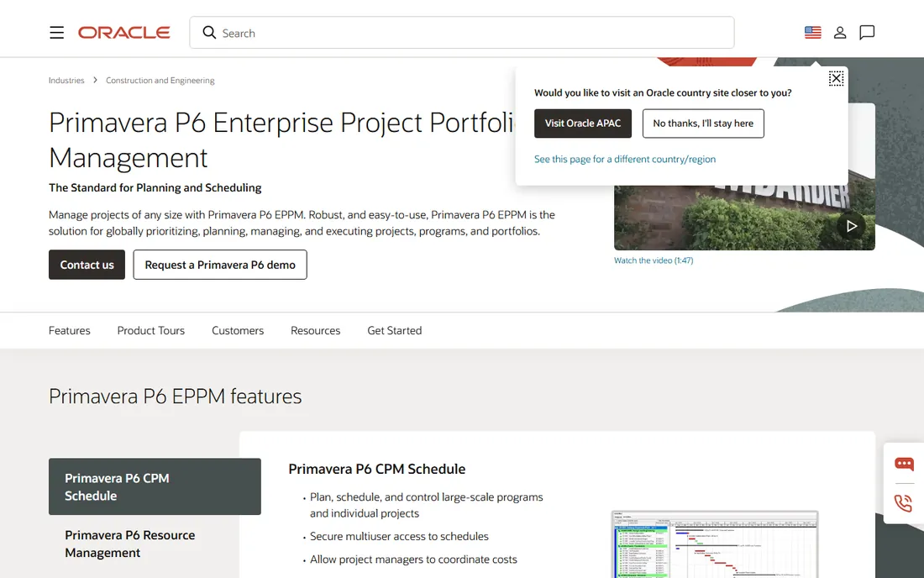This screenshot has width=924, height=578.
Task: Click 'Primavera P6 CPM Schedule' content heading
Action: click(376, 469)
